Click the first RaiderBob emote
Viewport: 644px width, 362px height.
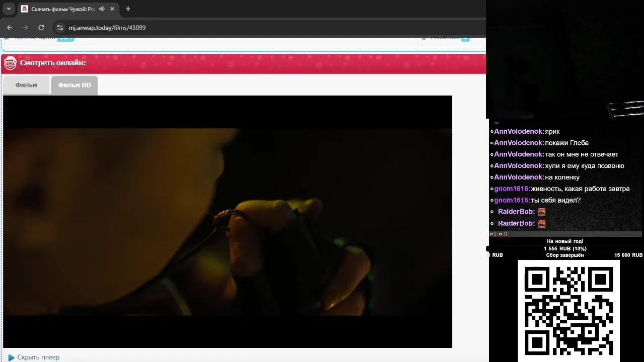tap(541, 212)
